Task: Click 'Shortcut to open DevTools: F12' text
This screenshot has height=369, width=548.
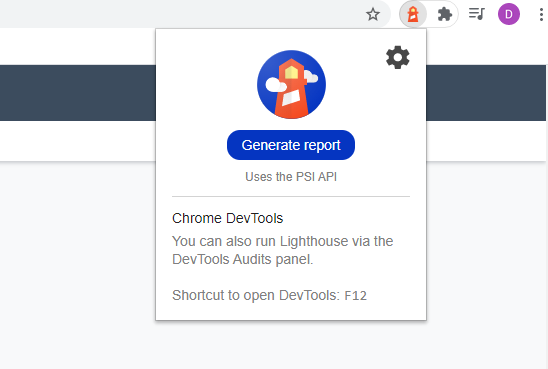Action: point(269,295)
